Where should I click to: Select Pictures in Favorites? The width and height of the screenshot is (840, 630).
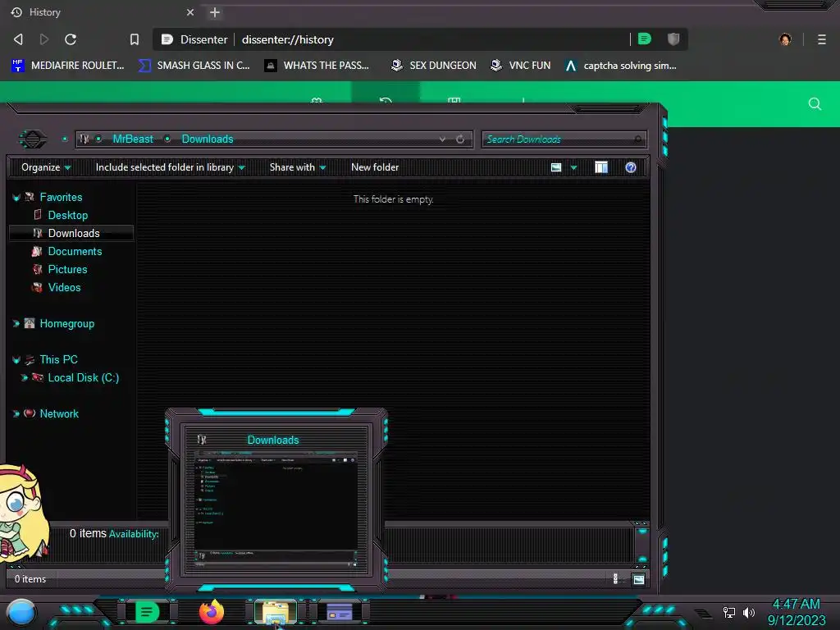click(x=67, y=269)
